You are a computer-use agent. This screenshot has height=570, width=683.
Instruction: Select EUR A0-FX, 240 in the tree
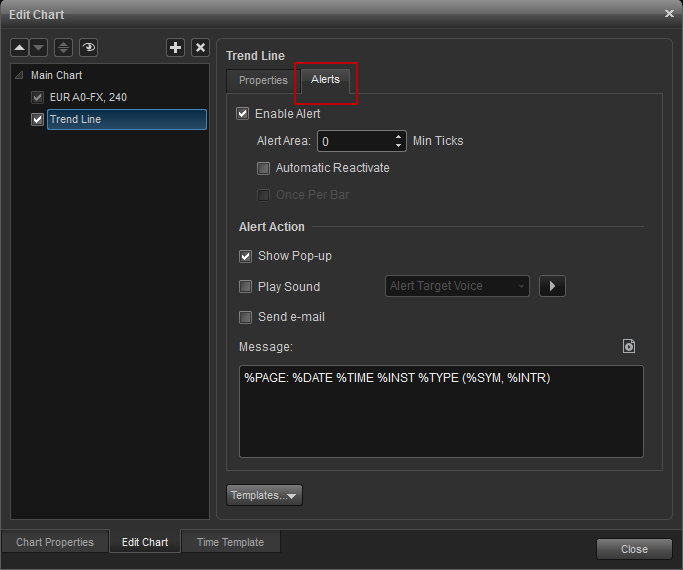88,97
